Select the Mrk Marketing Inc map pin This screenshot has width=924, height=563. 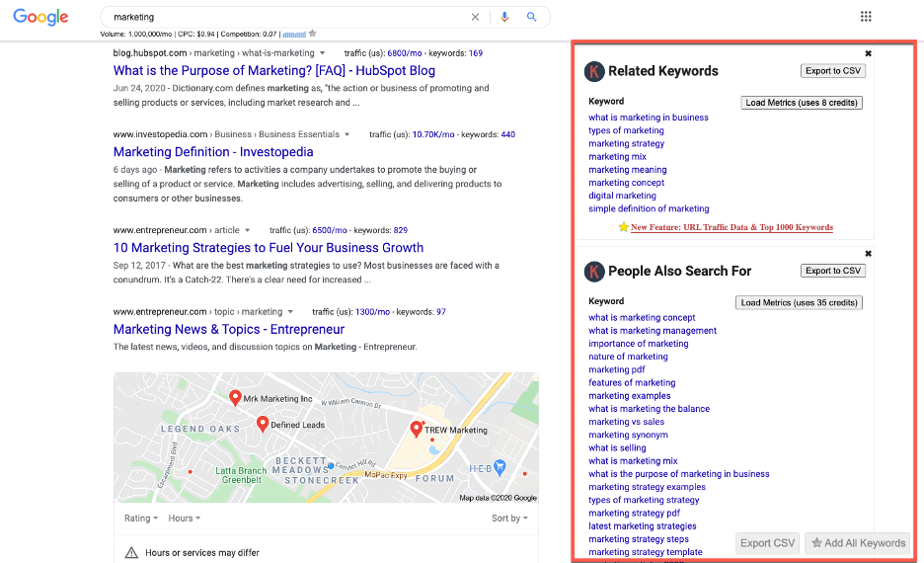point(235,397)
